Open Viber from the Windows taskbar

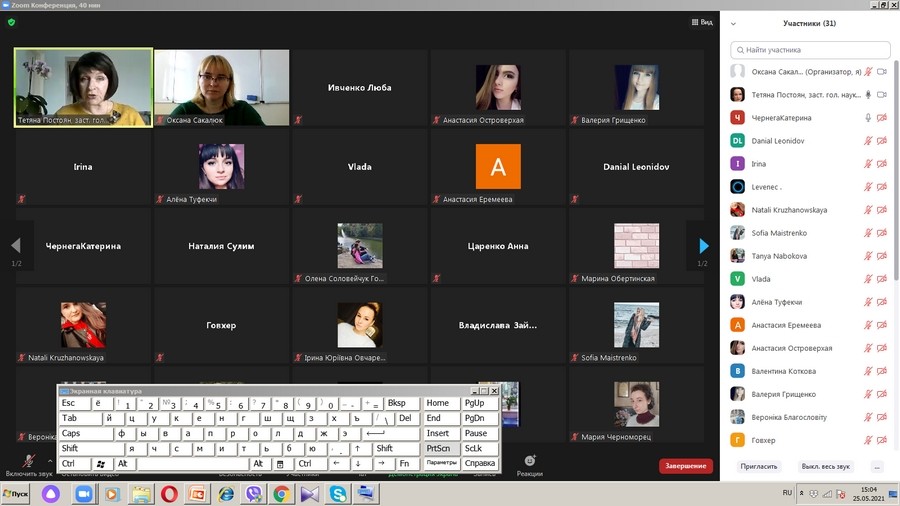pos(254,494)
